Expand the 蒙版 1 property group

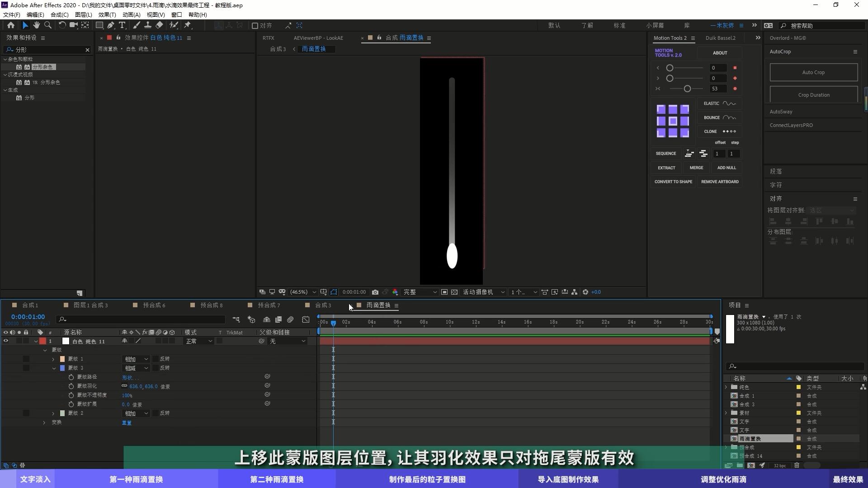53,359
